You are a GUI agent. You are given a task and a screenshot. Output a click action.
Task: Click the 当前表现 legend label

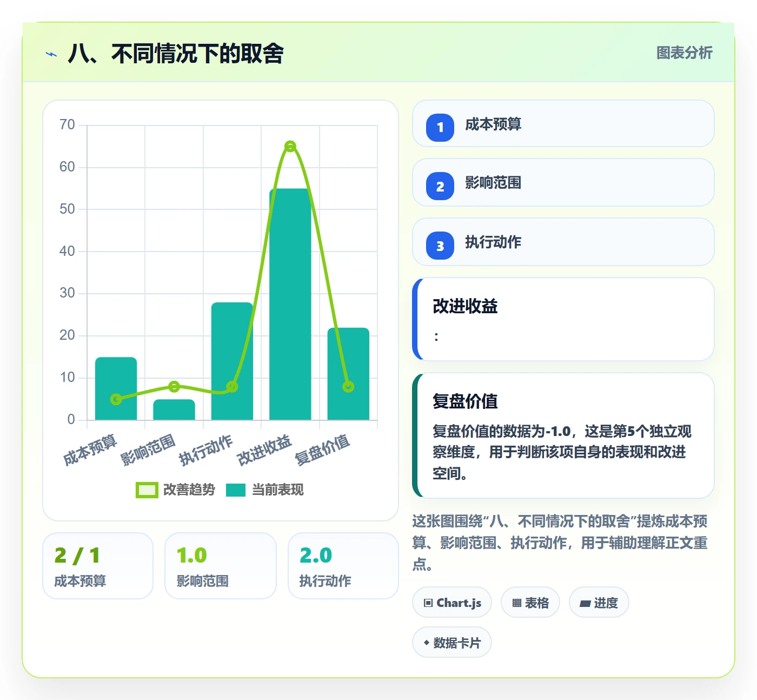277,490
